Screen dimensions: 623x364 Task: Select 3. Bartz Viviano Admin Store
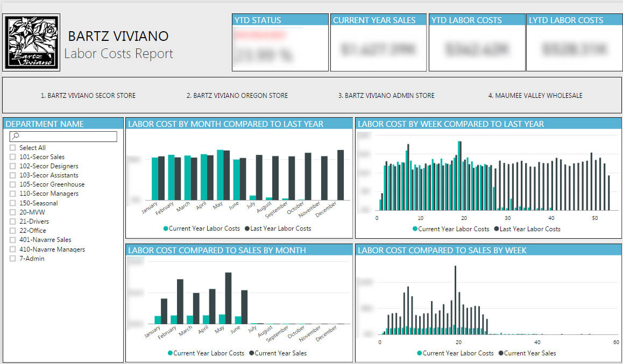click(x=386, y=96)
